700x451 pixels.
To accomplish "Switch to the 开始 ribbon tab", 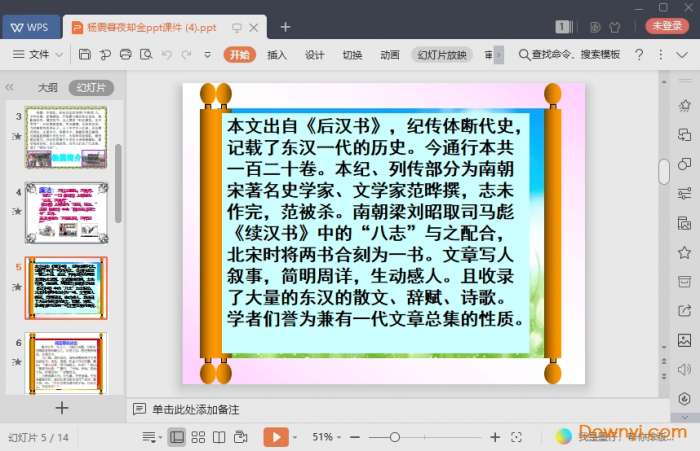I will [239, 54].
